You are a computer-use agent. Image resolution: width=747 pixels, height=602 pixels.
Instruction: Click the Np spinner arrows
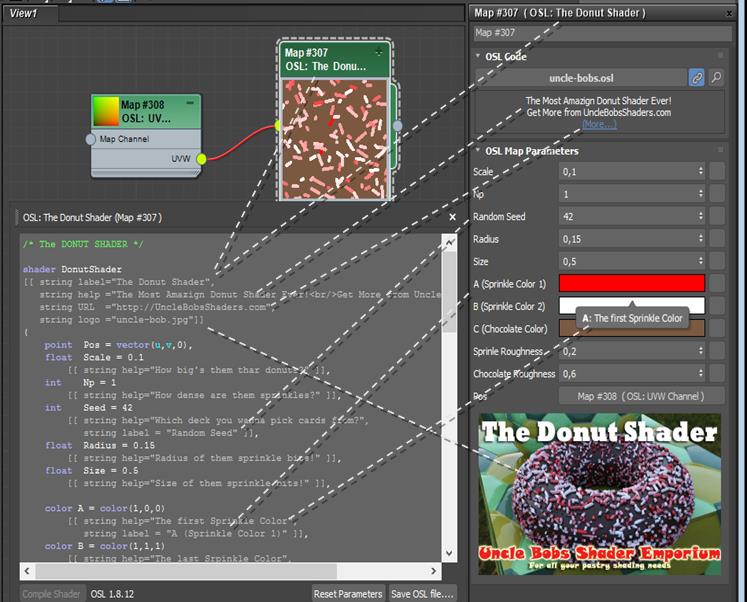pyautogui.click(x=700, y=193)
